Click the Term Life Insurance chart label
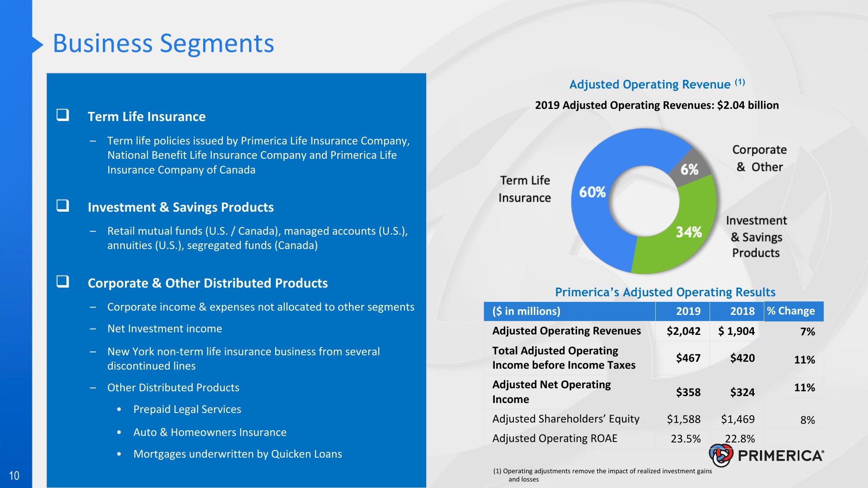Screen dimensions: 868x488 (x=525, y=189)
